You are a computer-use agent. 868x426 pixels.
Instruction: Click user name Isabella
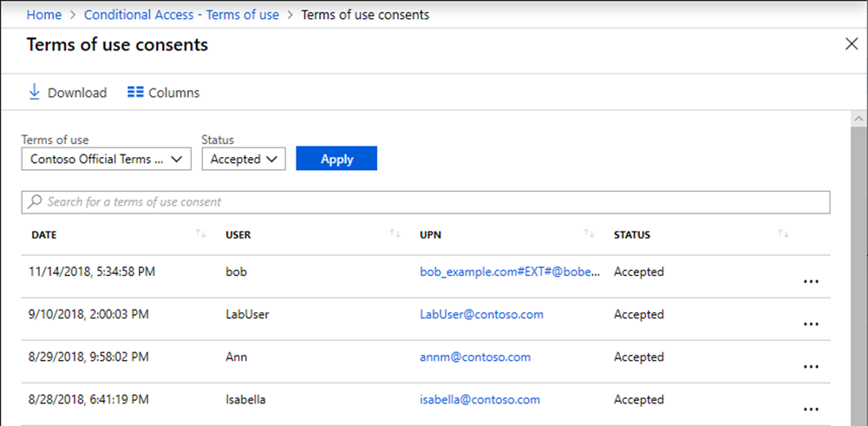245,400
